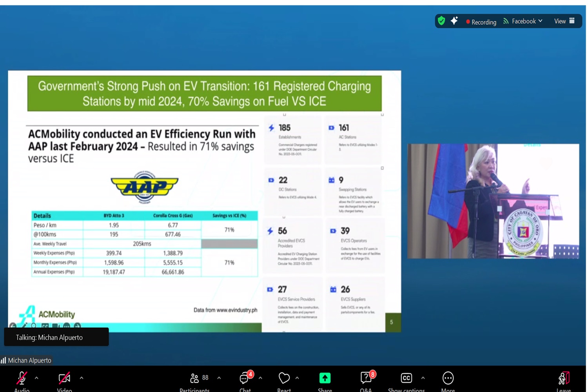The height and width of the screenshot is (392, 588).
Task: Click the Leave meeting icon
Action: click(x=564, y=378)
